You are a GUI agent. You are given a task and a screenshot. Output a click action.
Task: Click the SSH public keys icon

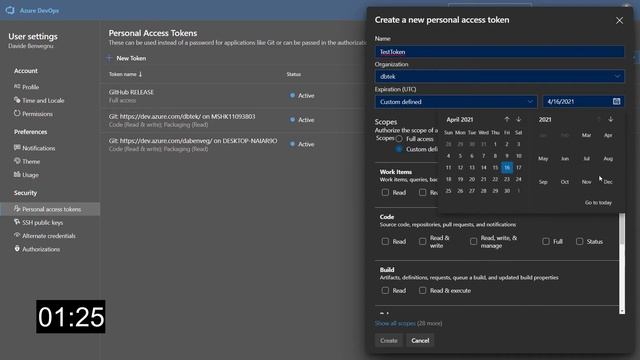pos(17,222)
